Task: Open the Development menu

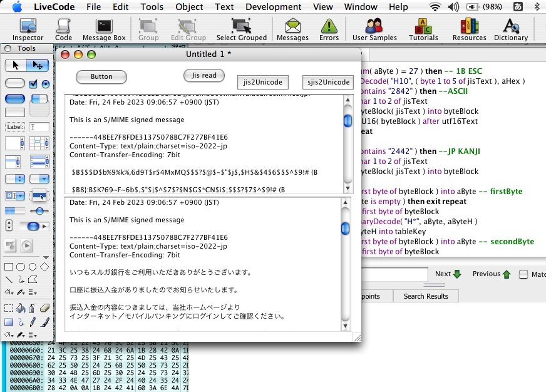Action: tap(273, 7)
